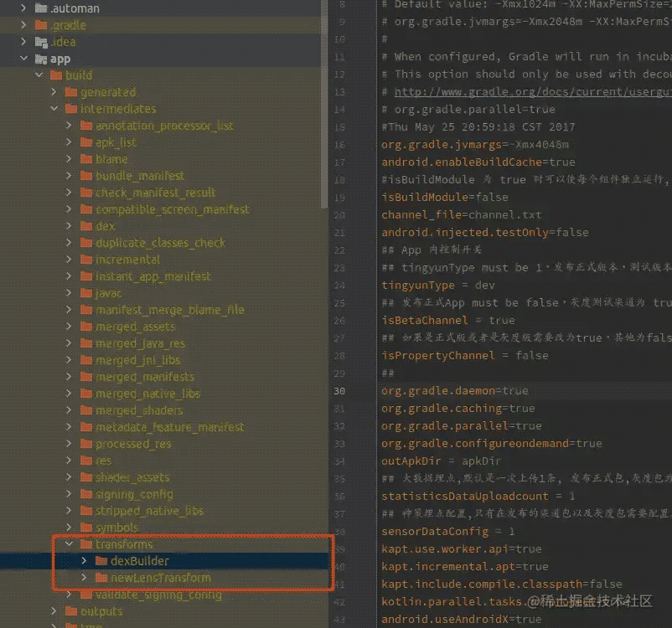672x628 pixels.
Task: Click the .automan folder icon
Action: pyautogui.click(x=41, y=8)
